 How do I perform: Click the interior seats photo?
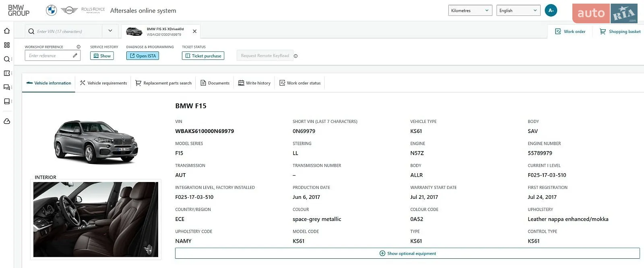(x=96, y=219)
